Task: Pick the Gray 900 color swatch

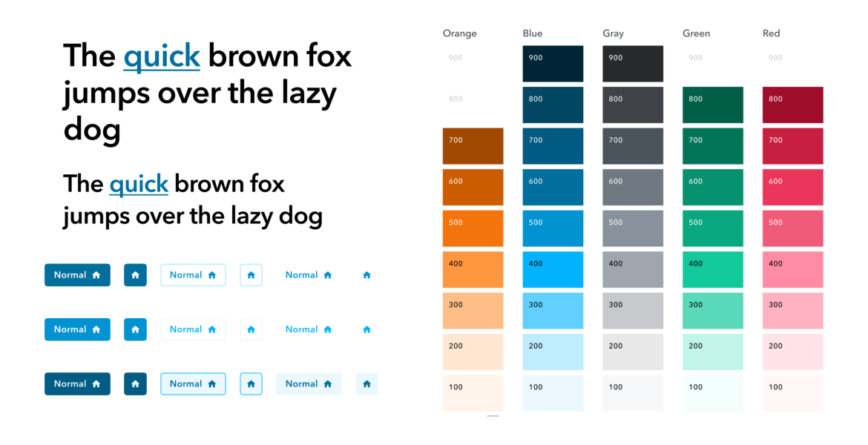Action: [633, 64]
